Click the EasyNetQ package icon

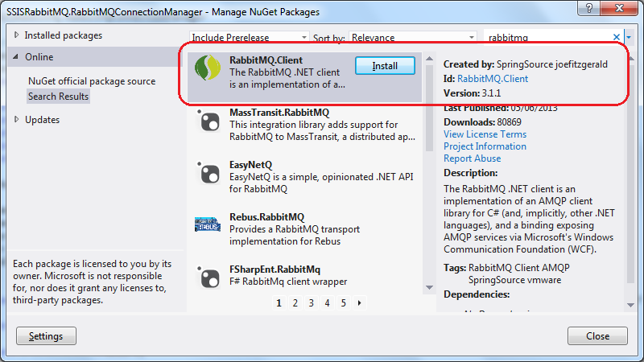(209, 173)
